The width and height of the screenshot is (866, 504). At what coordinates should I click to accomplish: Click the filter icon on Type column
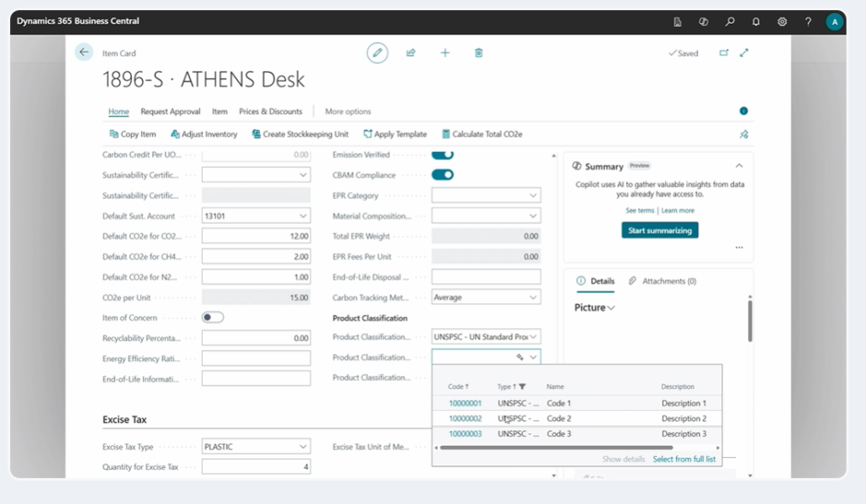(522, 386)
